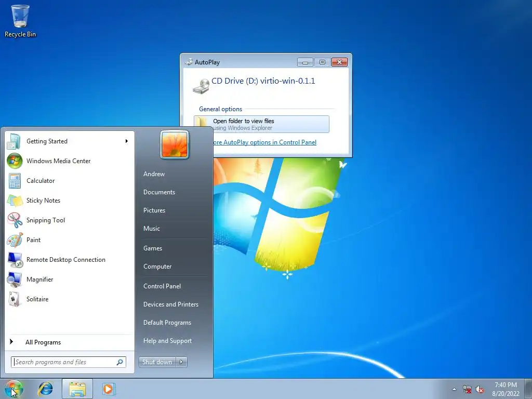Click the network status tray icon

[467, 390]
